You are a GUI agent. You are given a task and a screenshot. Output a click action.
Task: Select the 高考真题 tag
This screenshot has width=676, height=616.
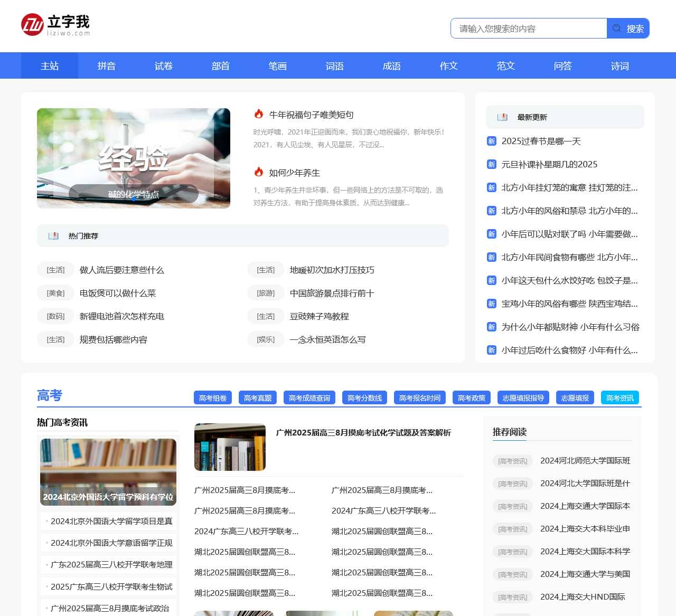pyautogui.click(x=258, y=397)
